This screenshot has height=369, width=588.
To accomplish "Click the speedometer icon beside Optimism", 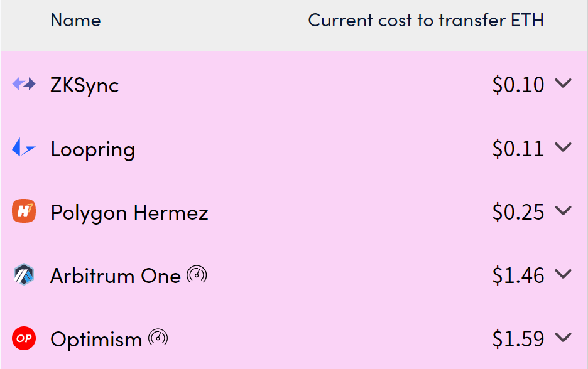I will point(158,338).
